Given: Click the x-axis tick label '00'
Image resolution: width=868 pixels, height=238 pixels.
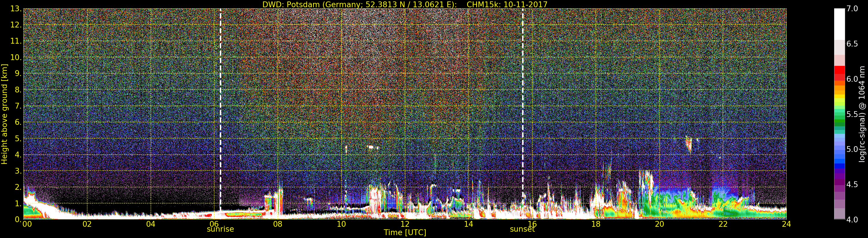Looking at the screenshot, I should 27,224.
